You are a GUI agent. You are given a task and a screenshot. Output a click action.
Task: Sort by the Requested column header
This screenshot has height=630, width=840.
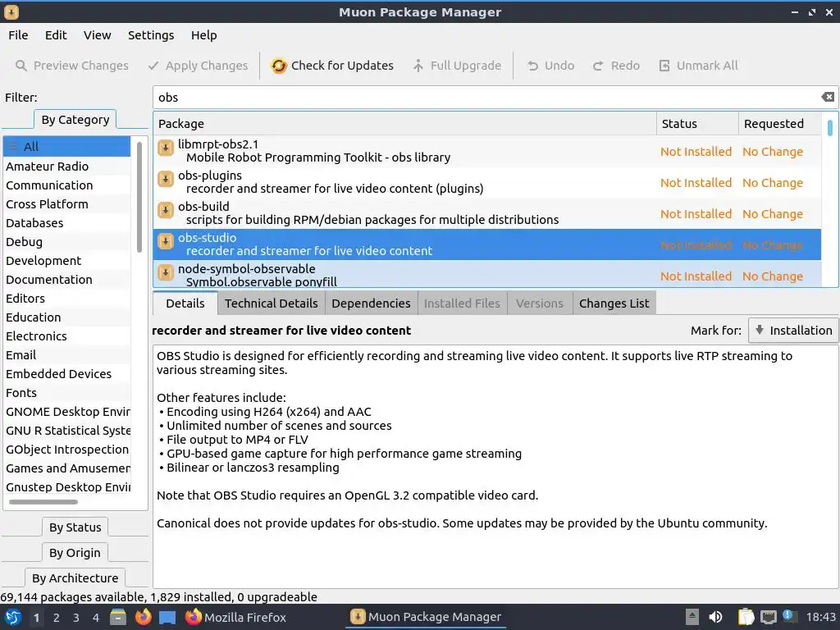779,124
